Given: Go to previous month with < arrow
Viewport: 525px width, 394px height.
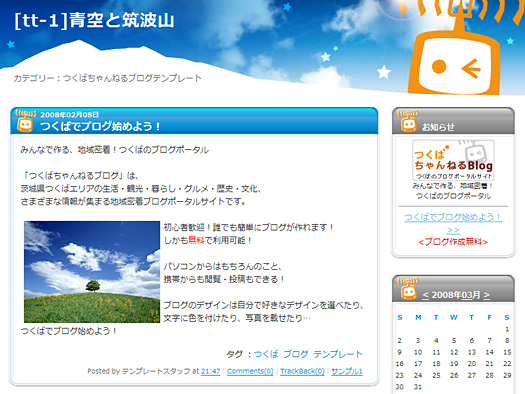Looking at the screenshot, I should [425, 295].
